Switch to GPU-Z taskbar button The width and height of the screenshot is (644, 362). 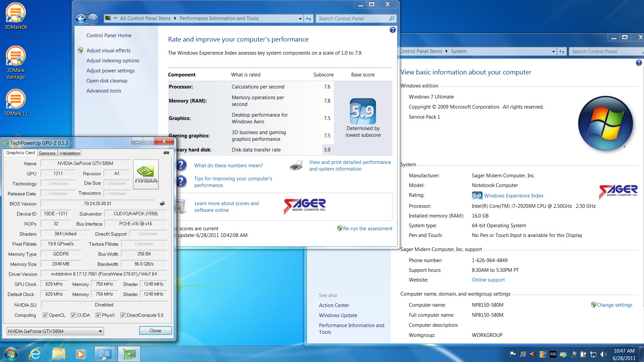click(x=129, y=354)
